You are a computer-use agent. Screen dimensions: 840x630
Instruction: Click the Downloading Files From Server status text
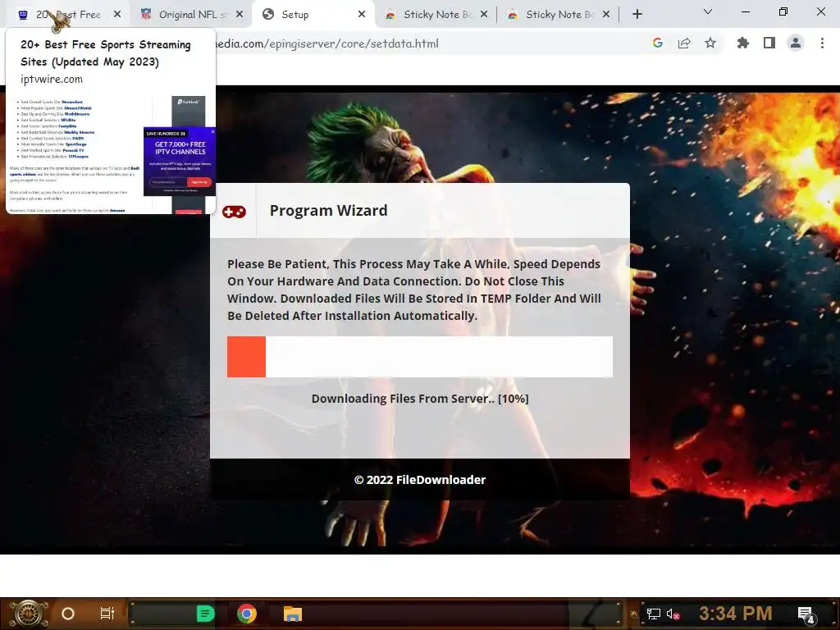pos(420,399)
